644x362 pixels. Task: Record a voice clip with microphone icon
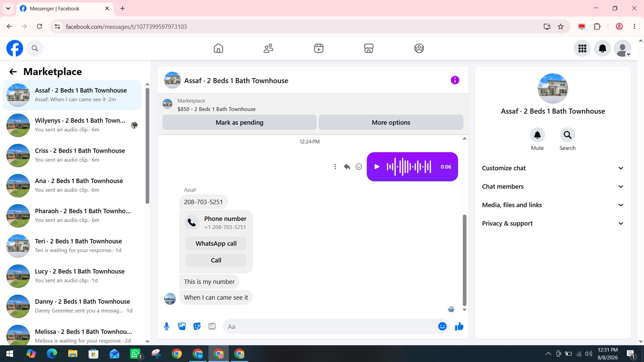[x=166, y=326]
